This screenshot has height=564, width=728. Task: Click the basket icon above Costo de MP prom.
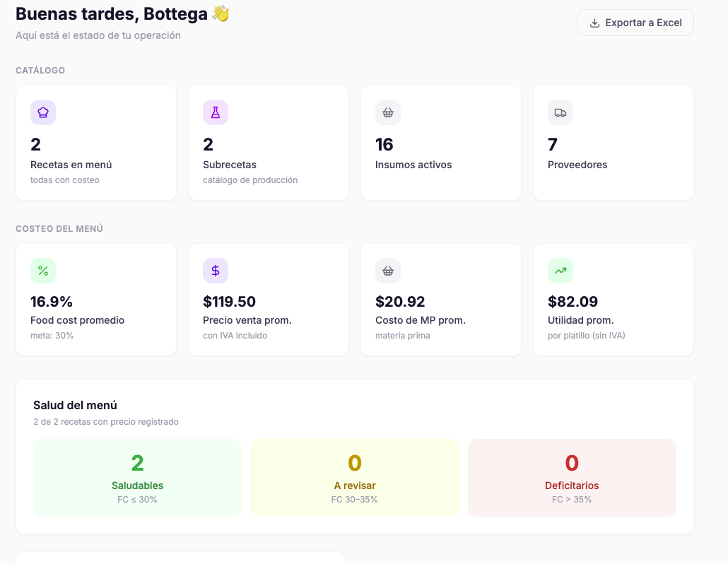tap(388, 271)
